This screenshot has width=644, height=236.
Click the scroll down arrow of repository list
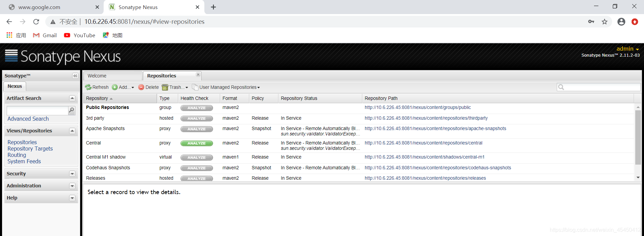click(638, 177)
